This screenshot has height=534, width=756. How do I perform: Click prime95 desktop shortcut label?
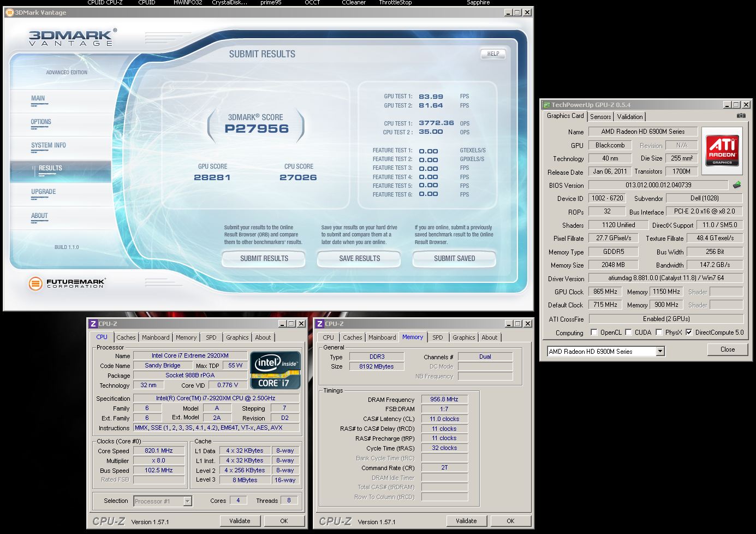pyautogui.click(x=271, y=3)
